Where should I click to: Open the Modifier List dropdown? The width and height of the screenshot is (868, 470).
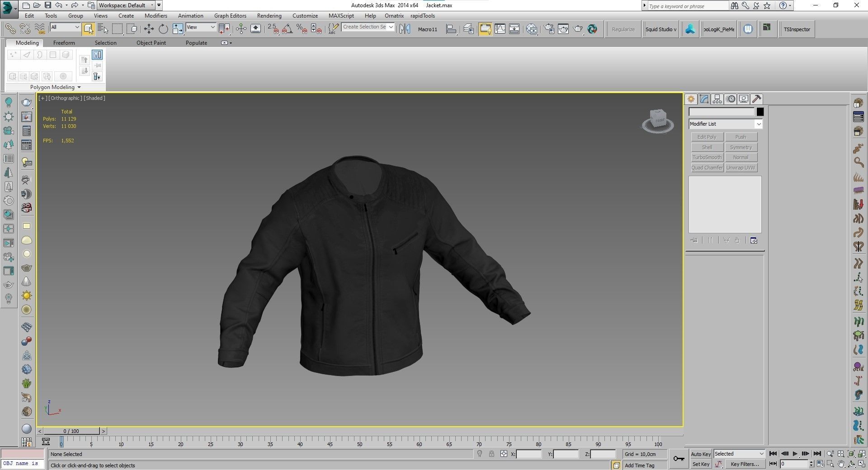[726, 124]
